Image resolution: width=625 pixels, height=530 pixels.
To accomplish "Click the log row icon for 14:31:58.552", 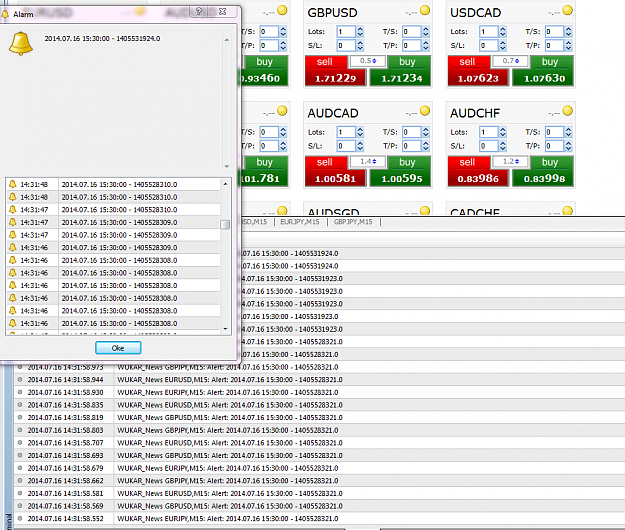I will [20, 518].
